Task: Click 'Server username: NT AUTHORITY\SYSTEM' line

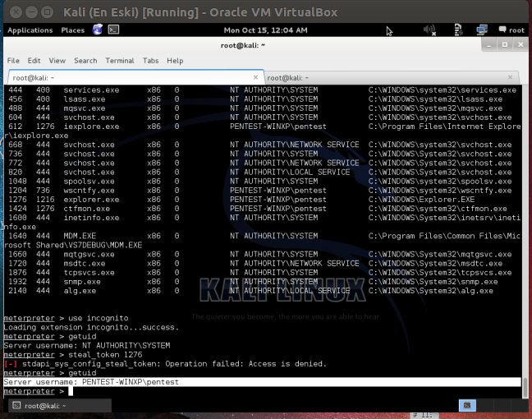Action: (87, 345)
